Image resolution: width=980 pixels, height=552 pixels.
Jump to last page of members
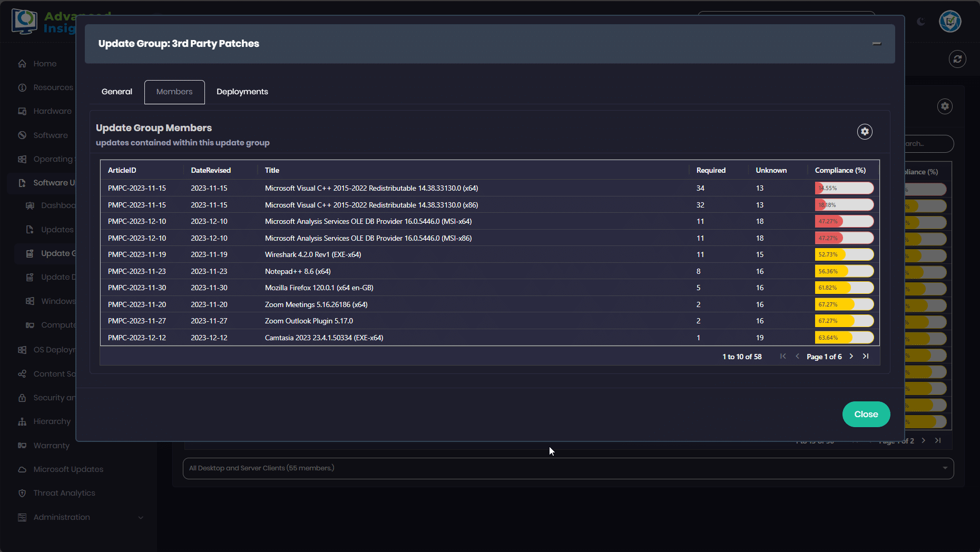coord(866,357)
